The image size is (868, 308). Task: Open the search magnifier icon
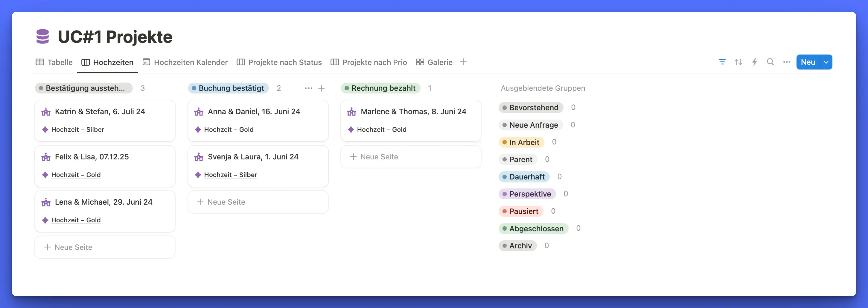click(x=770, y=62)
